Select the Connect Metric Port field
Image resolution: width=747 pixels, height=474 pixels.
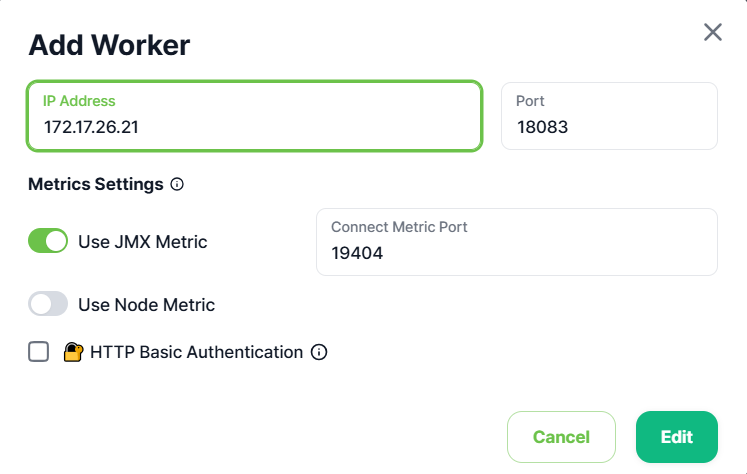(x=517, y=242)
